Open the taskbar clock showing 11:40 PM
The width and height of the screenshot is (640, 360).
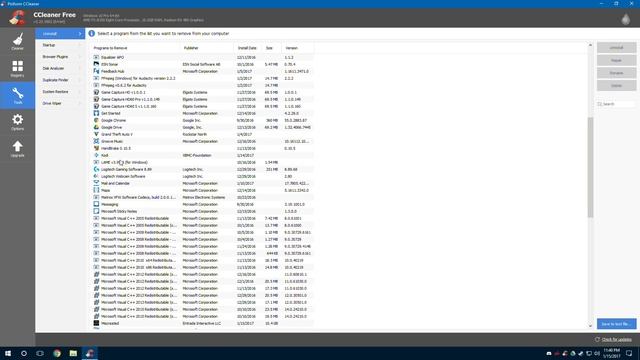click(x=611, y=353)
